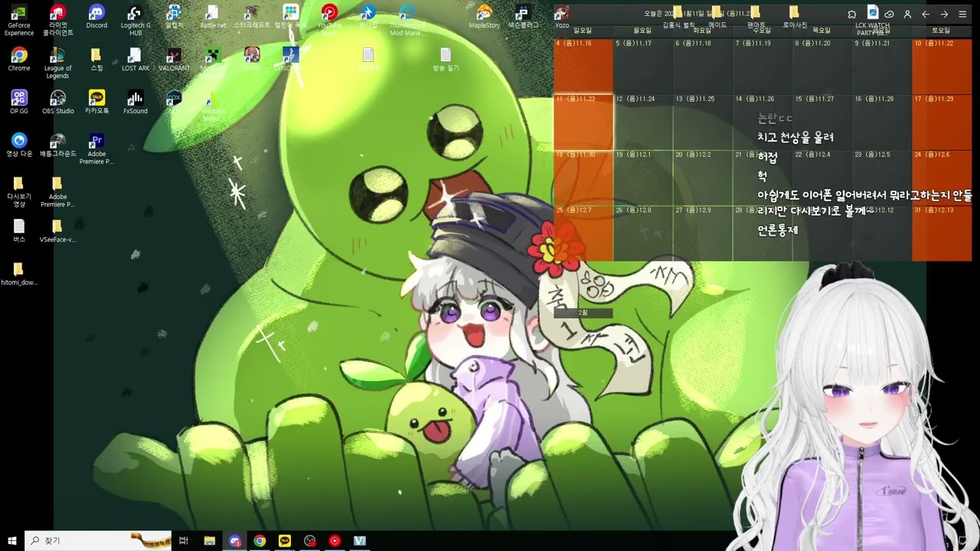Open the 배틀그라운드 PUBG shortcut
Viewport: 980px width, 551px height.
[58, 145]
